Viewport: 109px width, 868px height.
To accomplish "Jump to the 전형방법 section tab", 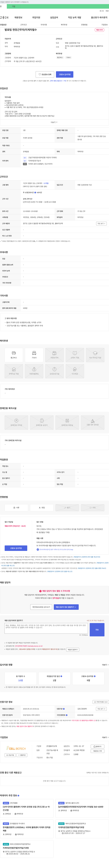I will pos(84,25).
